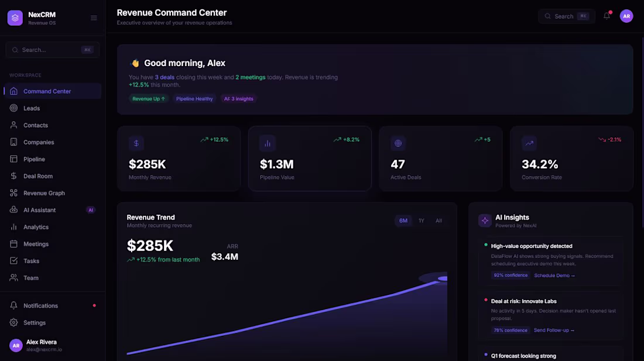Open the Alex Rivera profile in the sidebar
The image size is (644, 361).
tap(53, 345)
